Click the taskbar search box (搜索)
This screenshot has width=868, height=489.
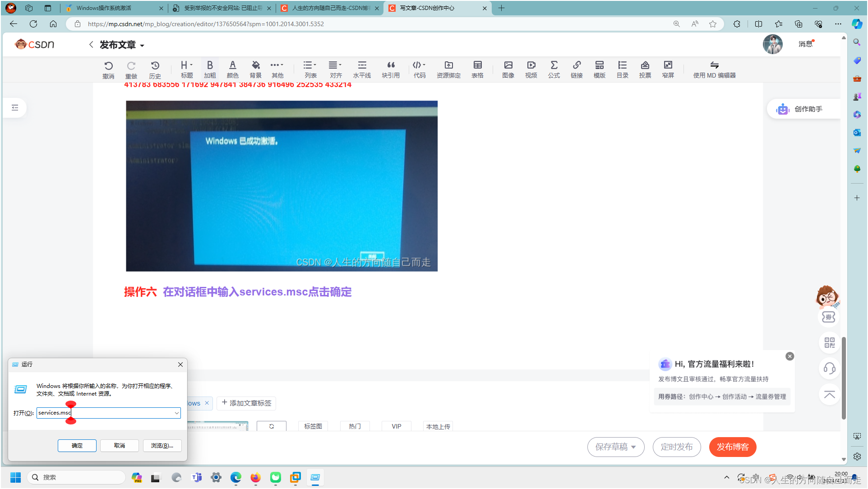tap(76, 477)
